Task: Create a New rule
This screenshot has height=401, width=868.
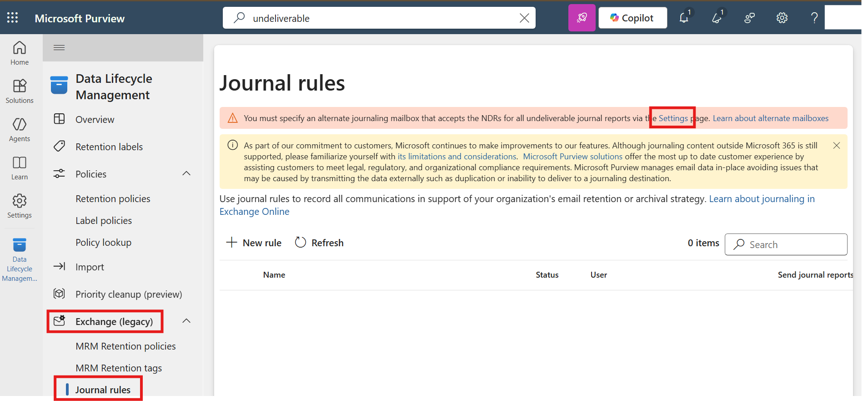Action: pos(254,243)
